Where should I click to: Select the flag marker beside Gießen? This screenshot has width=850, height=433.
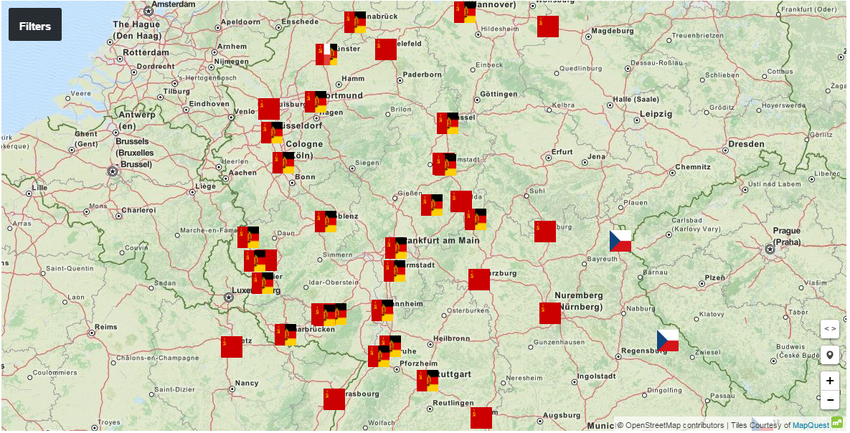coord(432,205)
